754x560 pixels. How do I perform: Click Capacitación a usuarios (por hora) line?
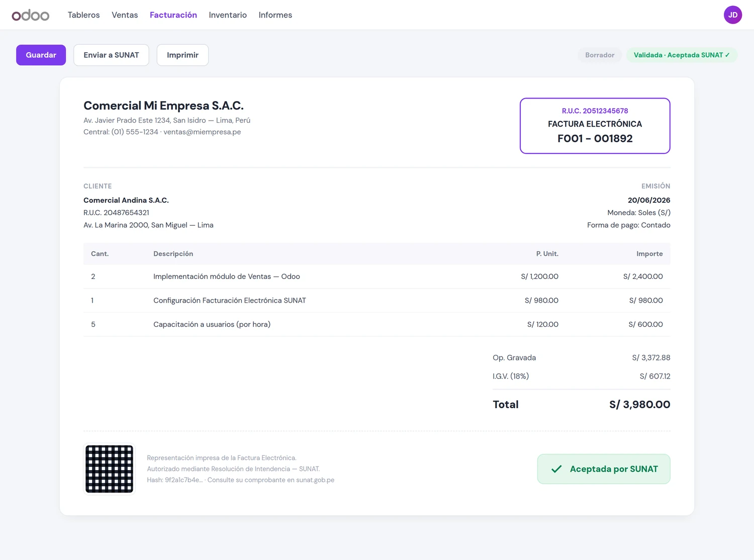coord(212,324)
